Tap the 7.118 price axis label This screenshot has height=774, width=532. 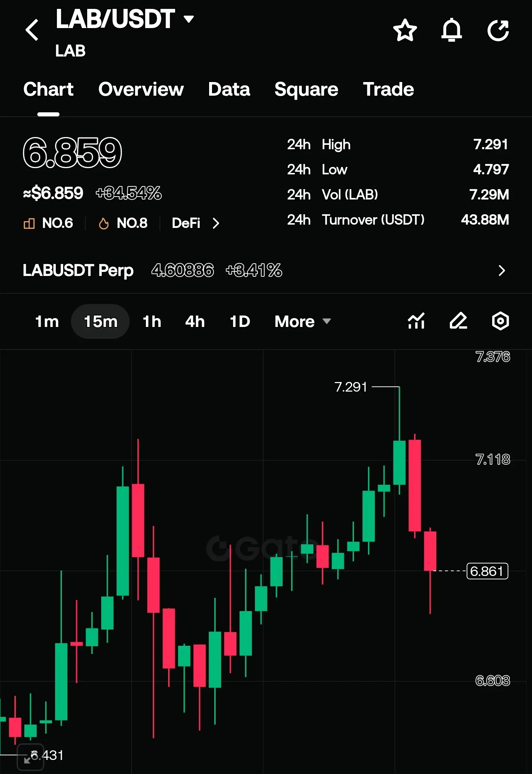pyautogui.click(x=492, y=460)
